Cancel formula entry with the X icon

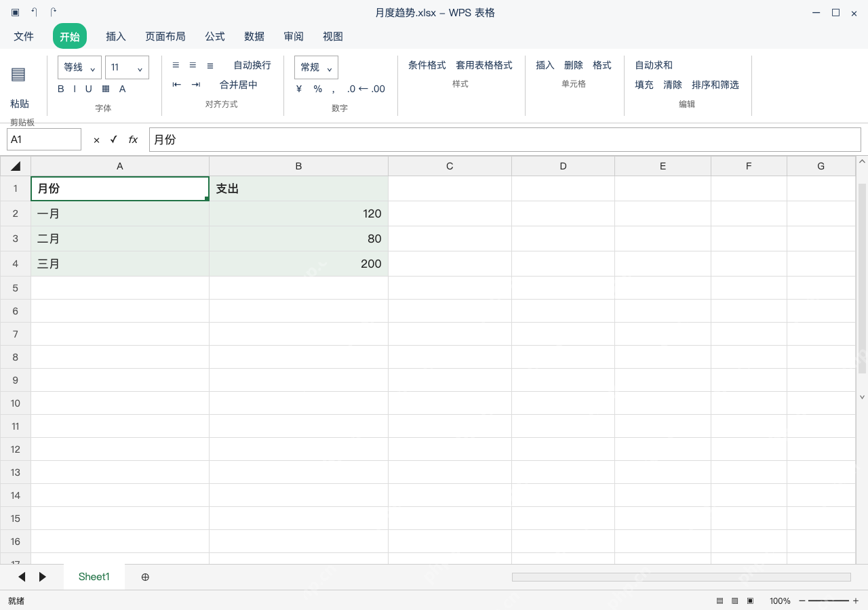click(x=96, y=140)
